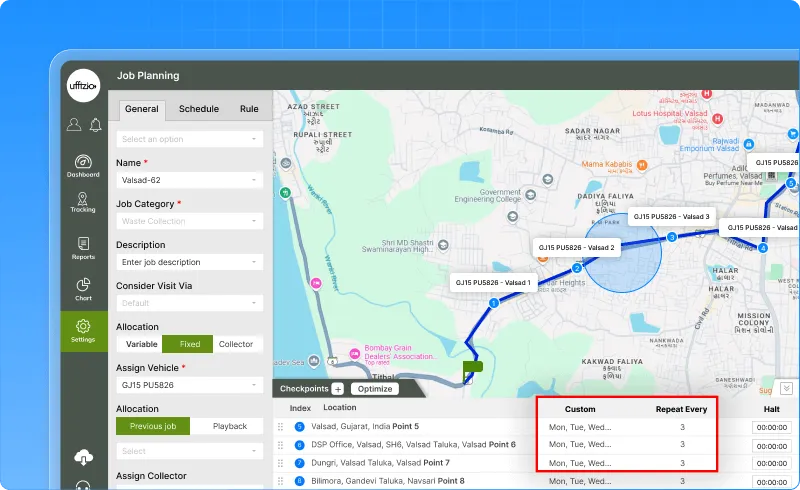Switch allocation to Playback
Viewport: 800px width, 490px height.
[229, 426]
